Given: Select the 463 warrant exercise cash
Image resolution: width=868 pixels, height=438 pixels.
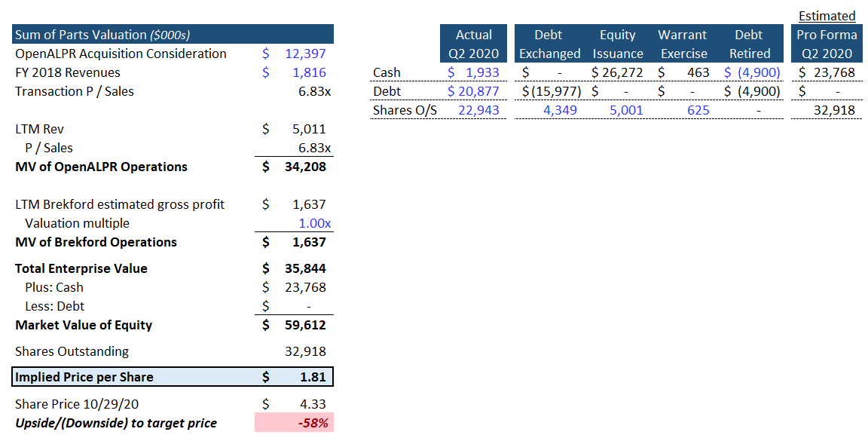Looking at the screenshot, I should 698,72.
